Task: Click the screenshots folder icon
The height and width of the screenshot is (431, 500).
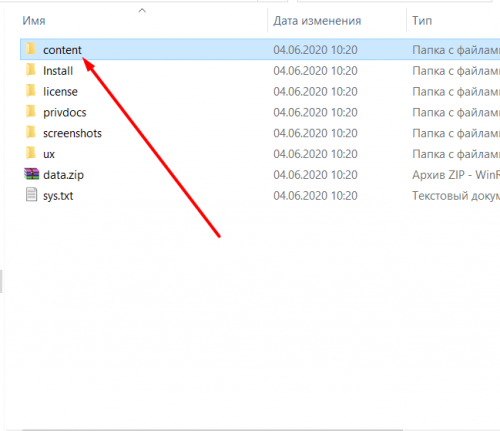Action: [31, 133]
